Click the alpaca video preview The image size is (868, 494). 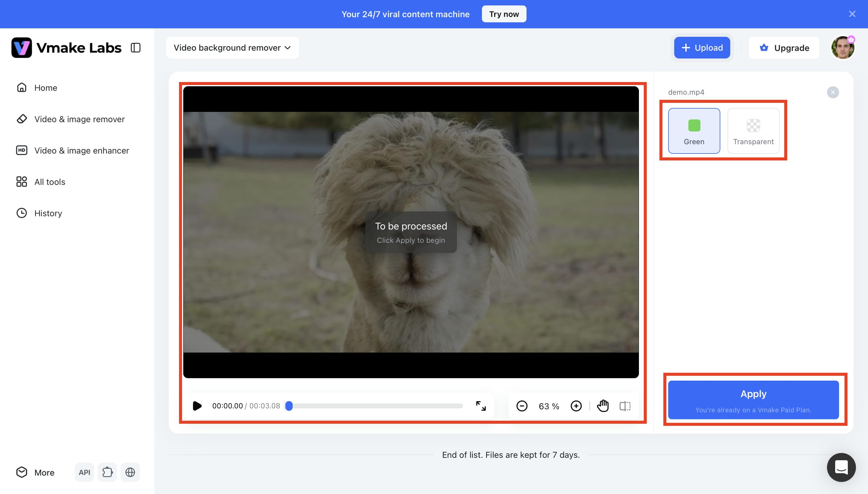pos(411,232)
